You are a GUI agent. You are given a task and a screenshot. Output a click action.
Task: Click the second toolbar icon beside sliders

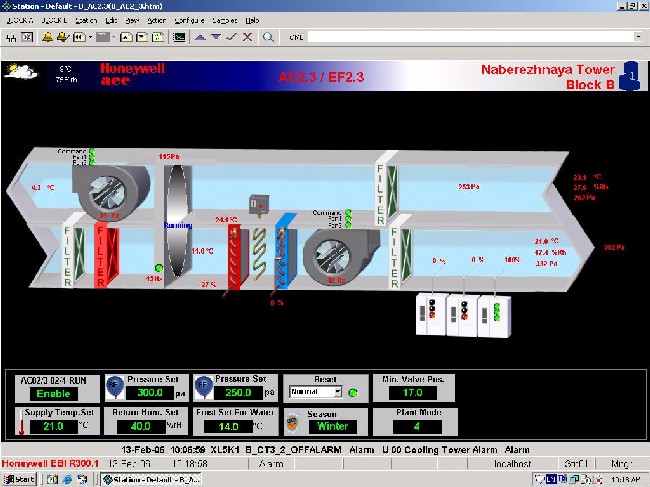tap(27, 37)
